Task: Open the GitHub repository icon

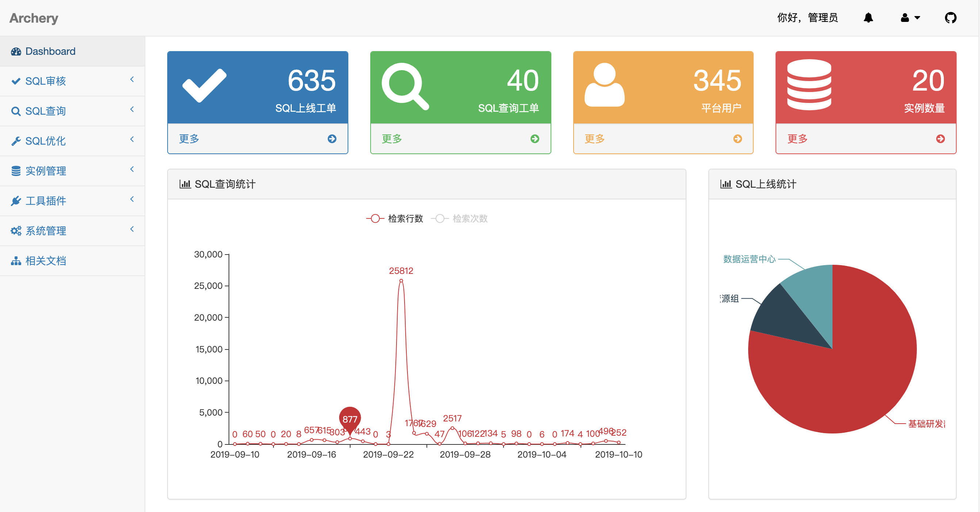Action: pyautogui.click(x=950, y=18)
